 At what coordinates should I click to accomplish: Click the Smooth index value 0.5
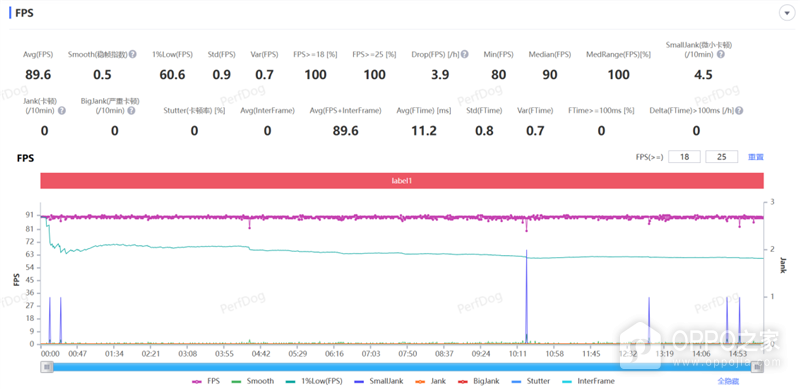(x=102, y=75)
